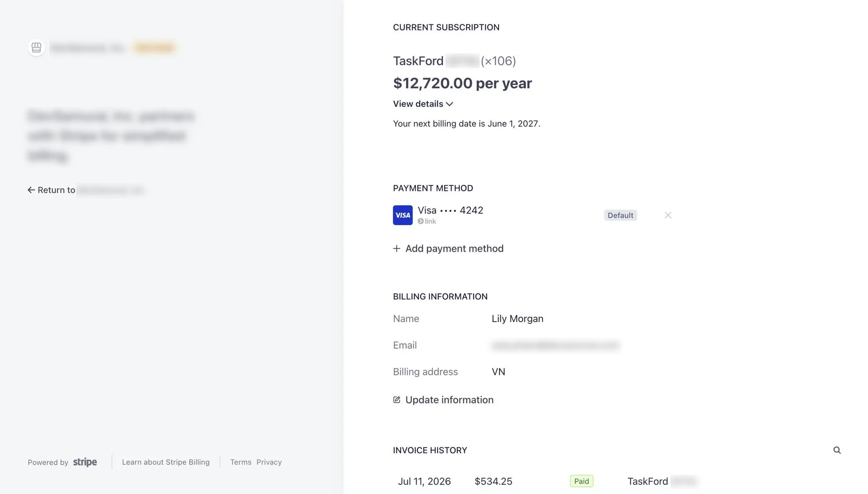The width and height of the screenshot is (868, 494).
Task: Click the Stripe logo in footer
Action: pyautogui.click(x=85, y=462)
